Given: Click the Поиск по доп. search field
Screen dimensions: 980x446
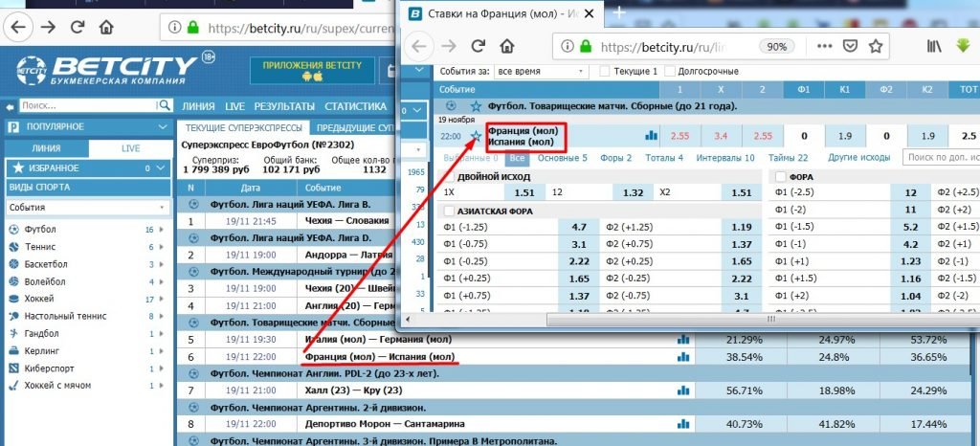Looking at the screenshot, I should pos(942,158).
